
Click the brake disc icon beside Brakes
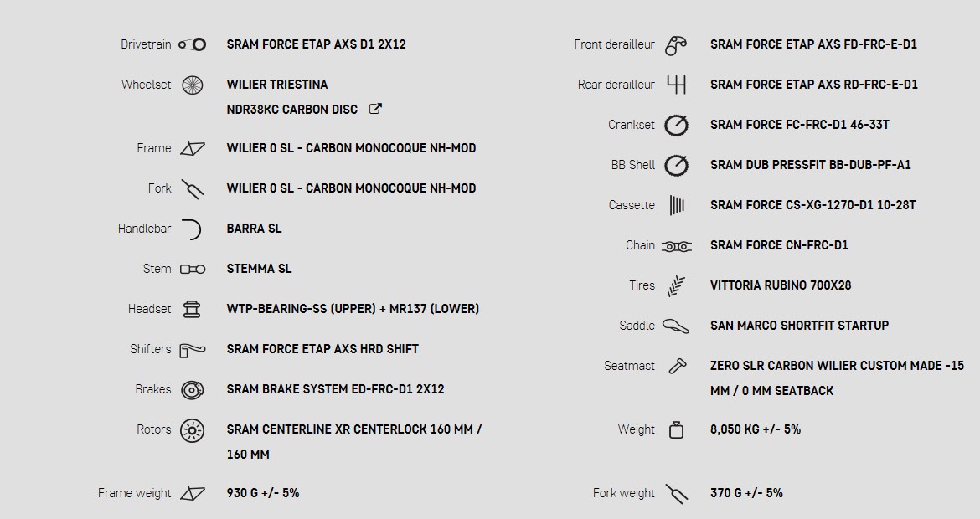193,389
